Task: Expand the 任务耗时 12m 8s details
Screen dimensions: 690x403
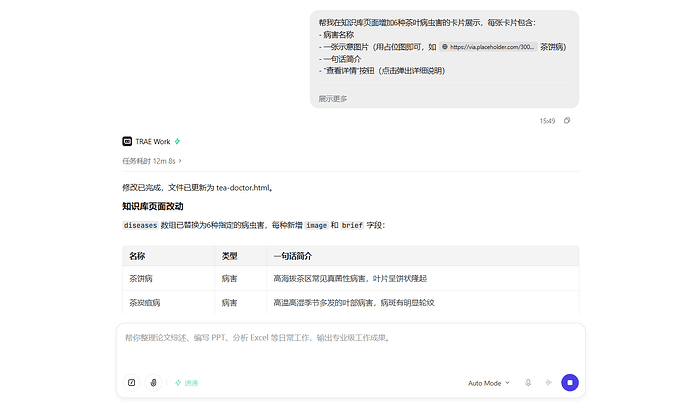Action: point(152,161)
